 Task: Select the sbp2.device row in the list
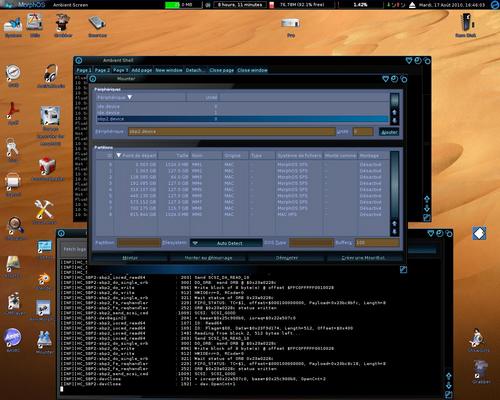tap(242, 119)
